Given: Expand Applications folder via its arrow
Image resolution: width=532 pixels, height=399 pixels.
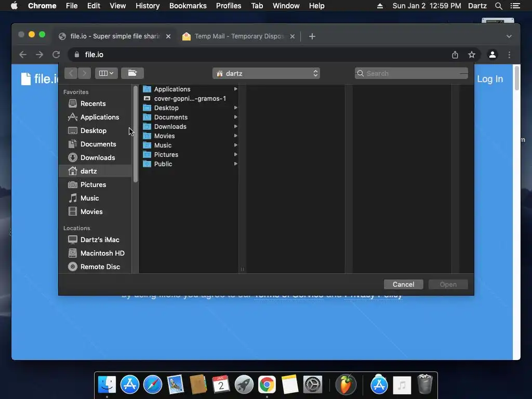Looking at the screenshot, I should 235,89.
